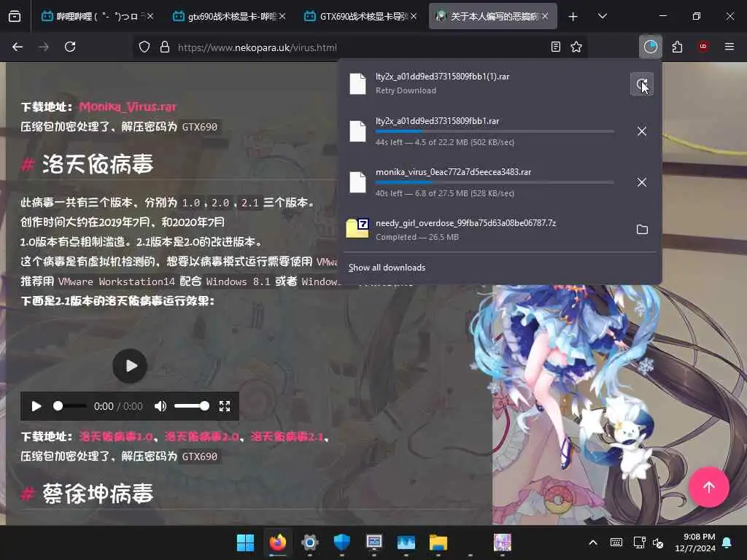
Task: Click the muted volume tray icon
Action: click(x=658, y=542)
